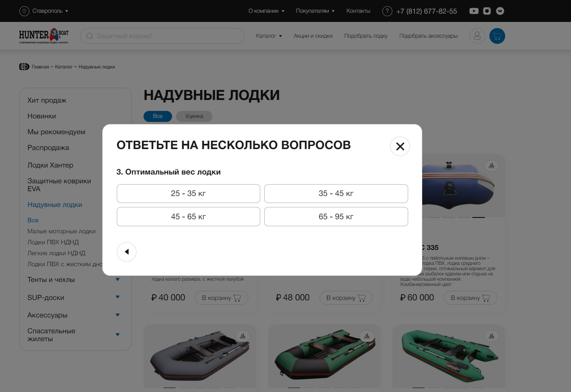Viewport: 571px width, 392px height.
Task: Select the Все products filter
Action: click(x=158, y=116)
